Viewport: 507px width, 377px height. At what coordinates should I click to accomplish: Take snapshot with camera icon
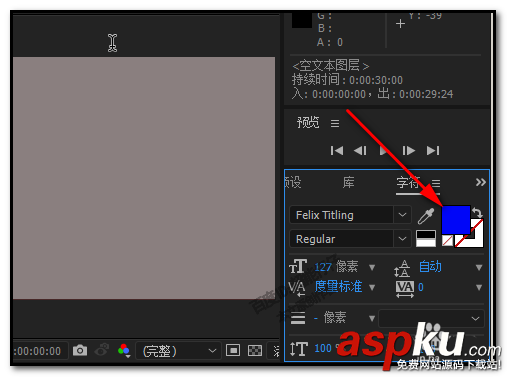80,351
